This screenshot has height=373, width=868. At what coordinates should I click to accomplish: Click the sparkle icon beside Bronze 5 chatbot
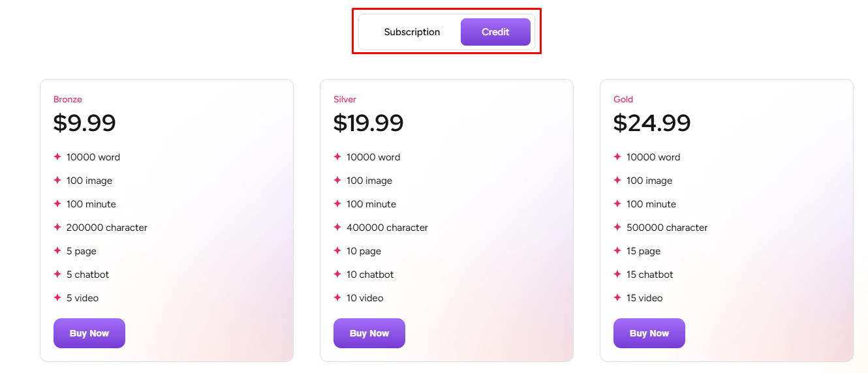tap(57, 275)
